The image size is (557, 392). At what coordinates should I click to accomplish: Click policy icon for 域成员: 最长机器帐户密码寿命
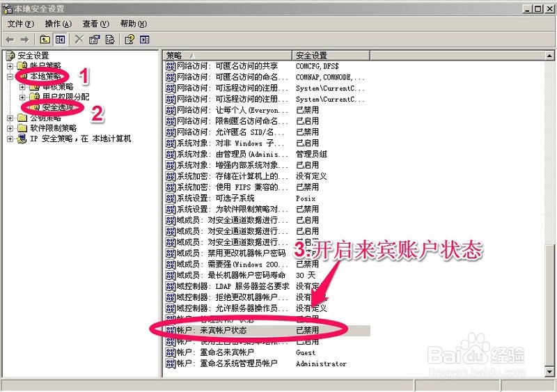click(x=171, y=276)
